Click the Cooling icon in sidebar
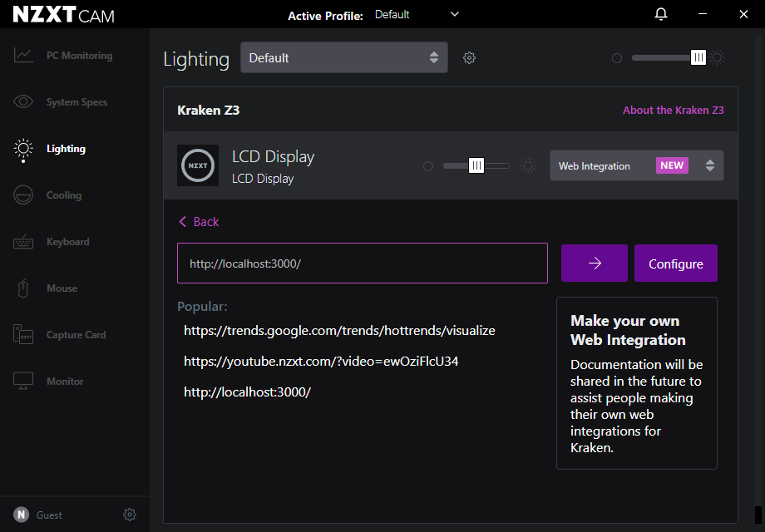765x532 pixels. 23,195
